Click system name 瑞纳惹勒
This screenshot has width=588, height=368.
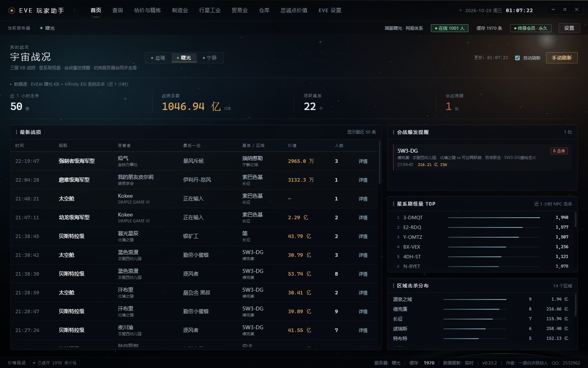(252, 159)
